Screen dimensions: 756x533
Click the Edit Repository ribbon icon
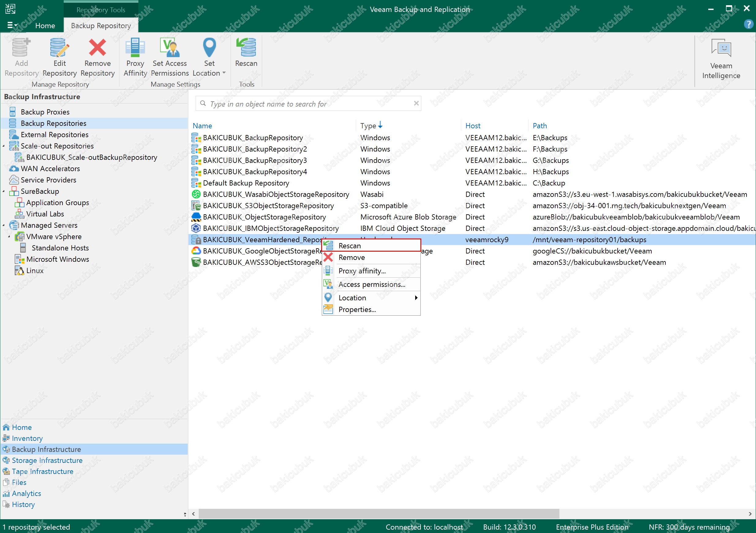(59, 47)
